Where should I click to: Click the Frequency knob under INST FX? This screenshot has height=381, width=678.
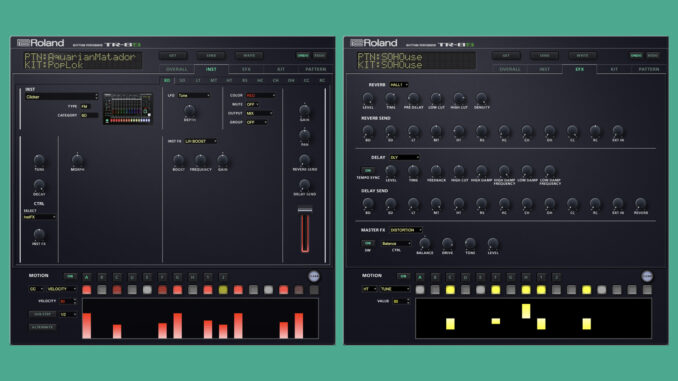point(200,160)
